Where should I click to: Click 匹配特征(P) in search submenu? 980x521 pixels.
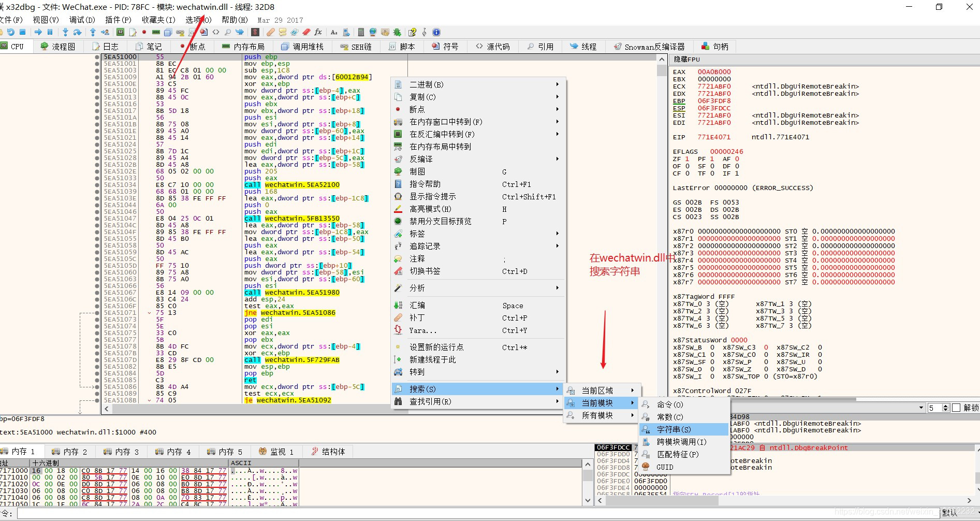tap(683, 454)
